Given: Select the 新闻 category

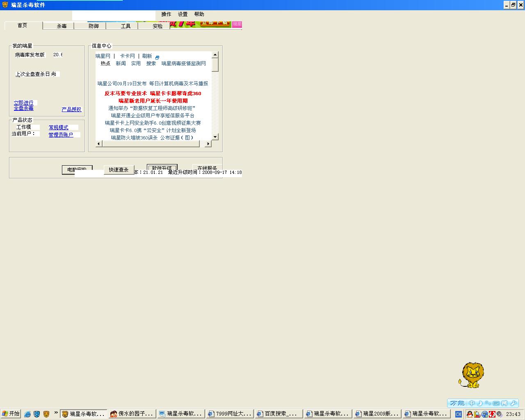Looking at the screenshot, I should coord(121,64).
